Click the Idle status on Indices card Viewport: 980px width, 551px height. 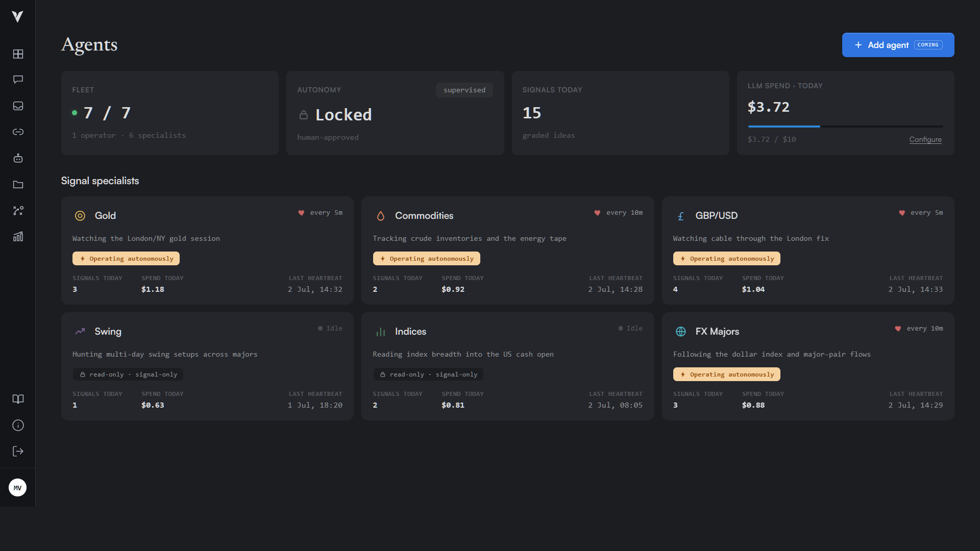(630, 329)
